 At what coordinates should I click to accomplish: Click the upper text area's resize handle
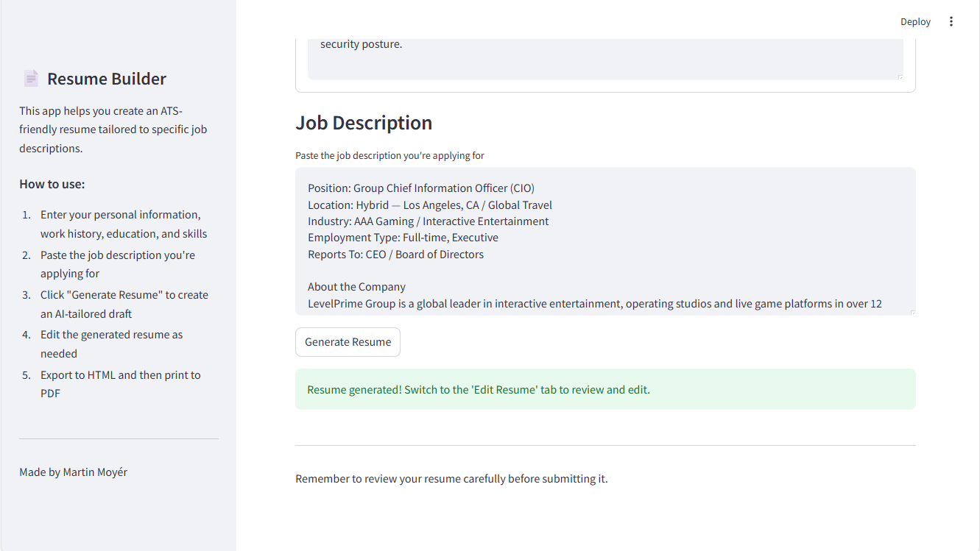tap(900, 77)
